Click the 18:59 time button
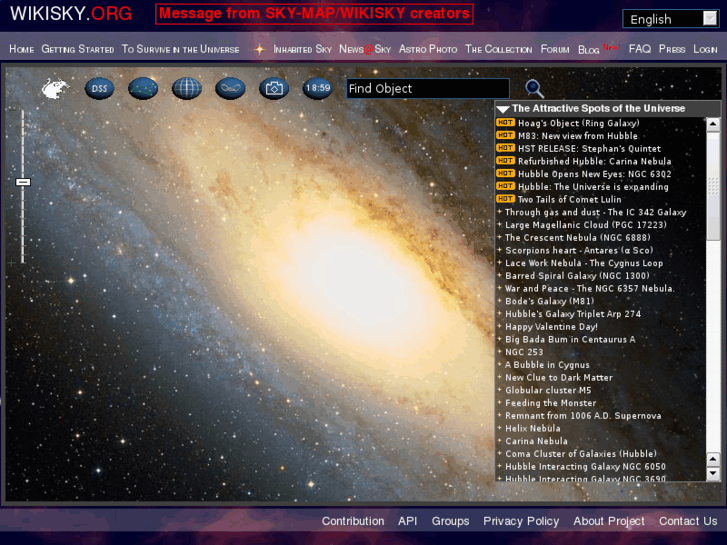 tap(318, 88)
